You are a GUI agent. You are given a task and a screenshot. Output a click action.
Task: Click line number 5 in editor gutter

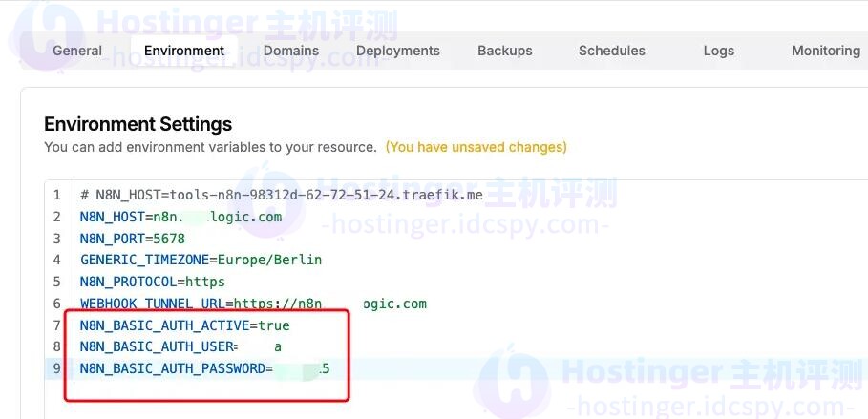(x=57, y=282)
